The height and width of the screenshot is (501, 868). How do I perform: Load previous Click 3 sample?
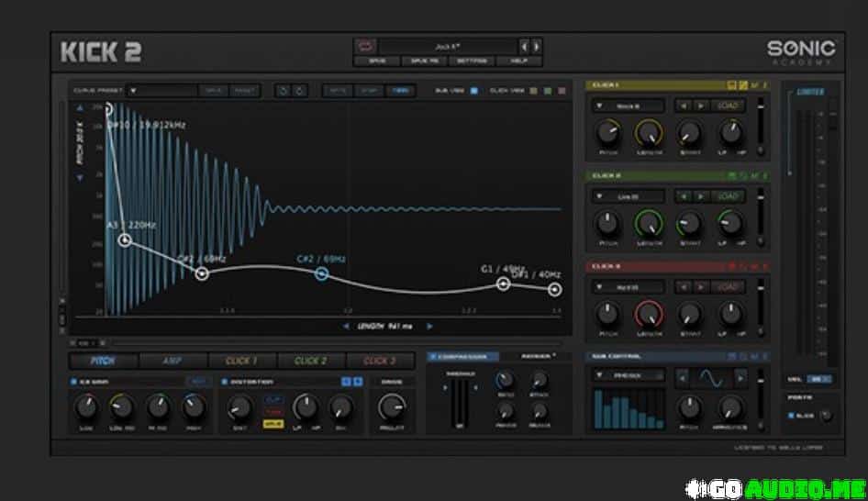(684, 287)
